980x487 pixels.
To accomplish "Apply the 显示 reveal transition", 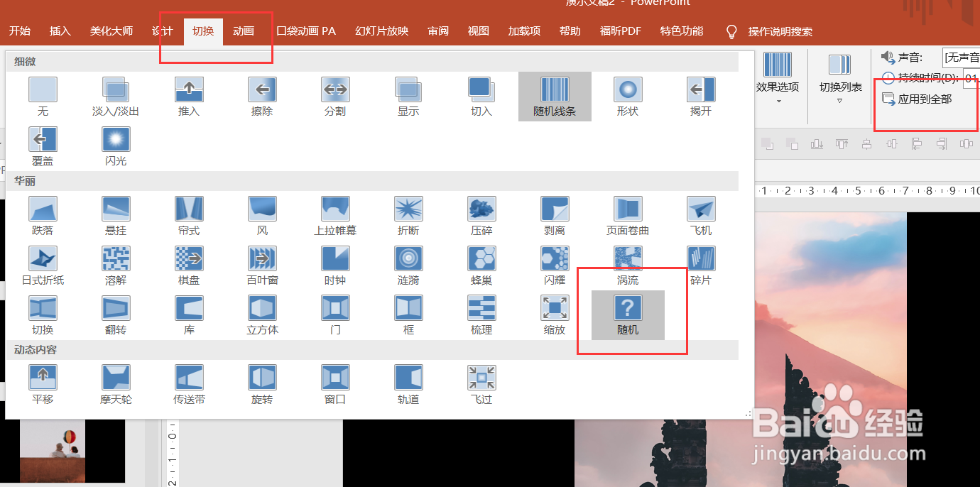I will (x=408, y=97).
